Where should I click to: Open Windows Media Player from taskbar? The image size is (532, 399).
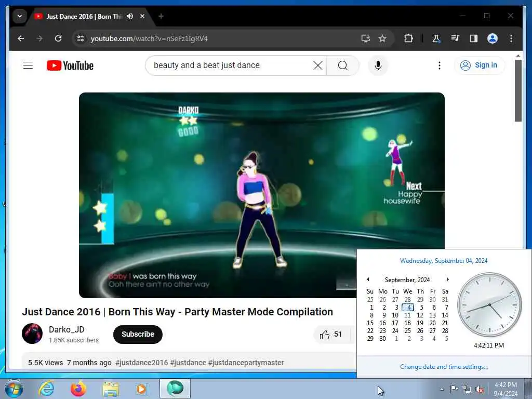[142, 389]
